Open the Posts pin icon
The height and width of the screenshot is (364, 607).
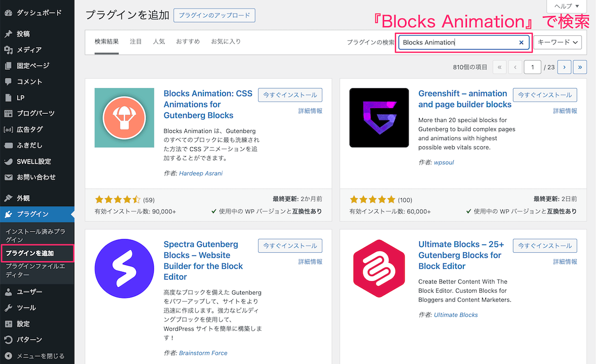[x=8, y=34]
